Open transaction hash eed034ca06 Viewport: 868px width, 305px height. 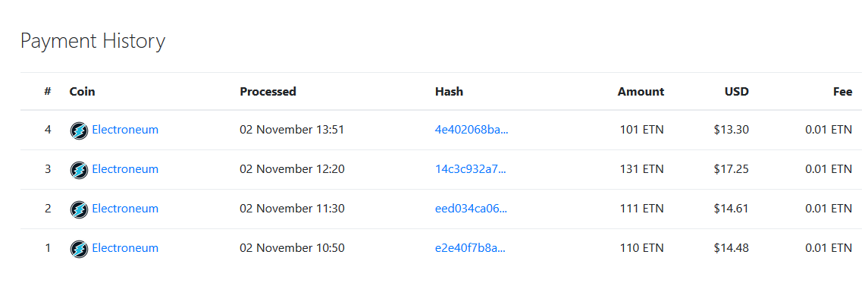coord(471,209)
